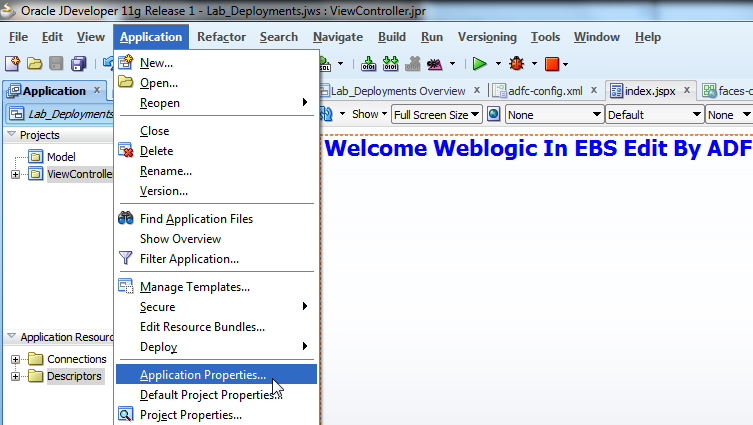Open the dropdown arrow beside Debug icon
Image resolution: width=753 pixels, height=425 pixels.
tap(534, 63)
